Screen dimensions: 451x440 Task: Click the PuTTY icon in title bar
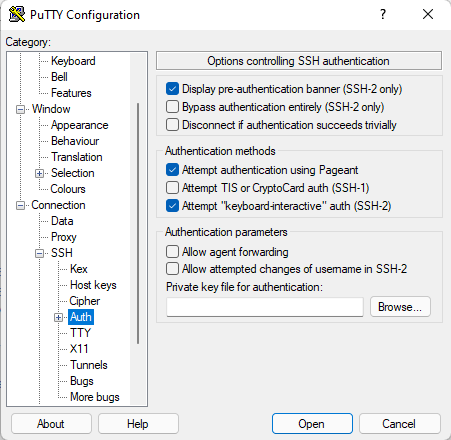(17, 14)
